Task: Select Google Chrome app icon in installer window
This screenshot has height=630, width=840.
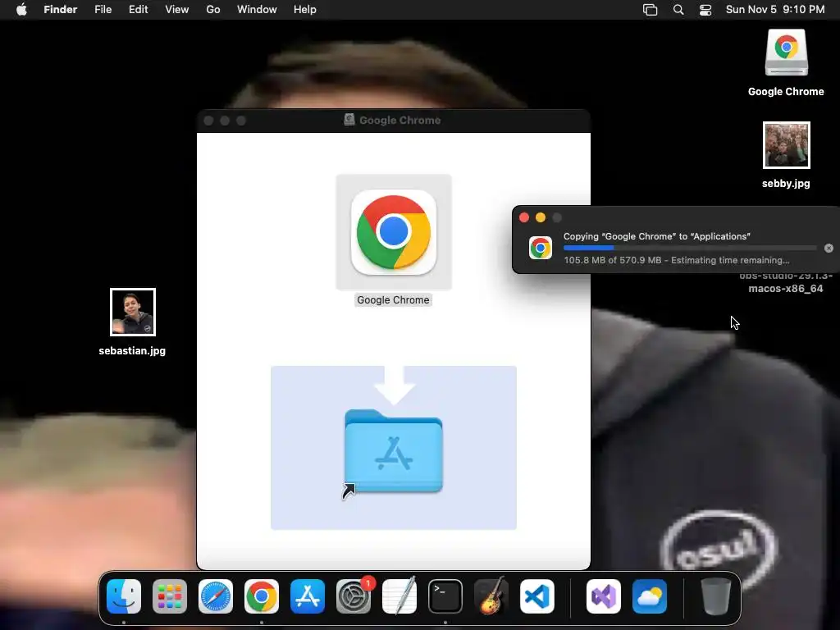Action: coord(394,232)
